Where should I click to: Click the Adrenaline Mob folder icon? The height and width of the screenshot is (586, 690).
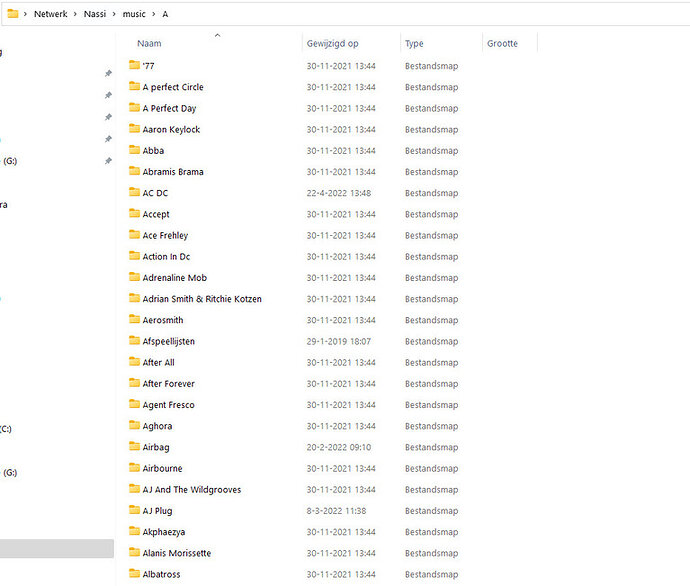click(134, 277)
